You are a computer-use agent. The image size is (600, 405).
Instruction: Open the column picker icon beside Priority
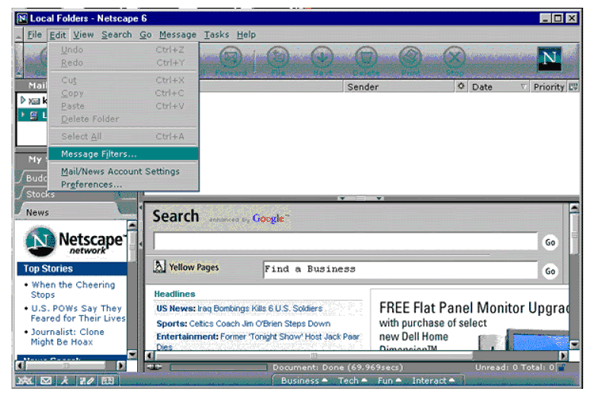[573, 87]
